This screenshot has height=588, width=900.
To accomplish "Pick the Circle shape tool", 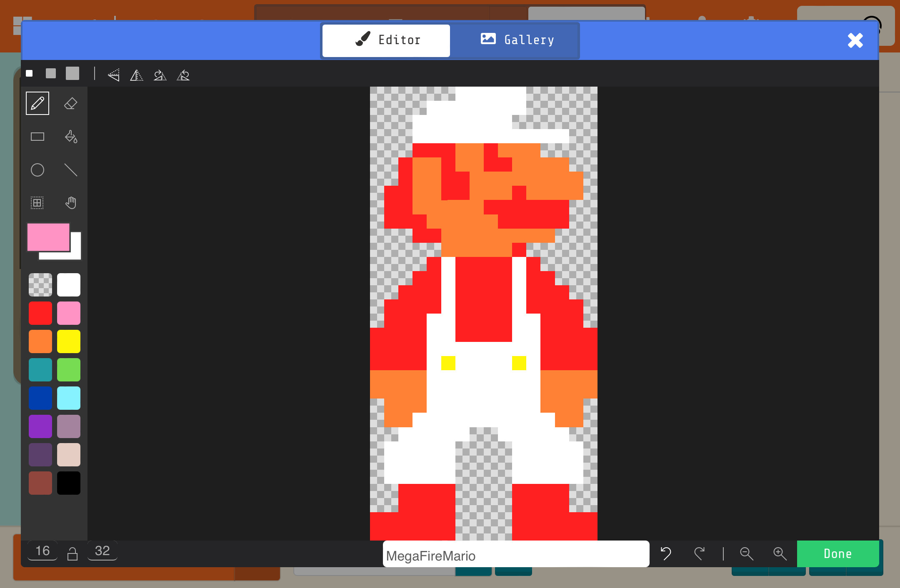I will tap(37, 170).
